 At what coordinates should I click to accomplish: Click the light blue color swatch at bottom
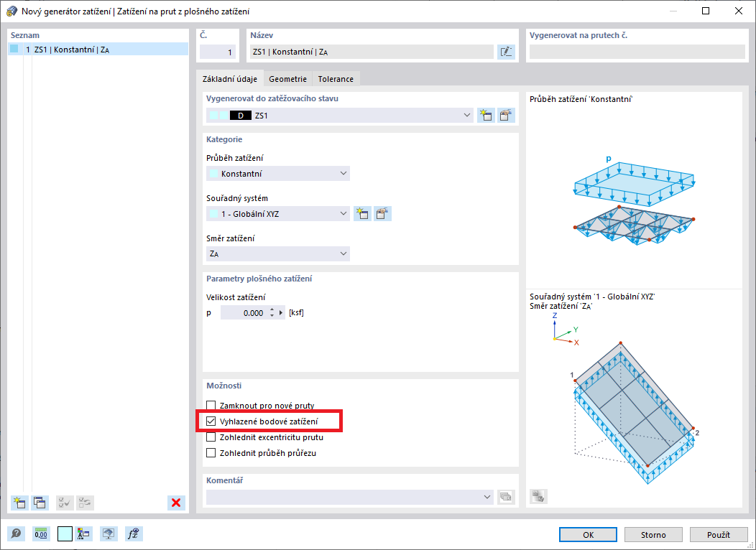pos(65,533)
